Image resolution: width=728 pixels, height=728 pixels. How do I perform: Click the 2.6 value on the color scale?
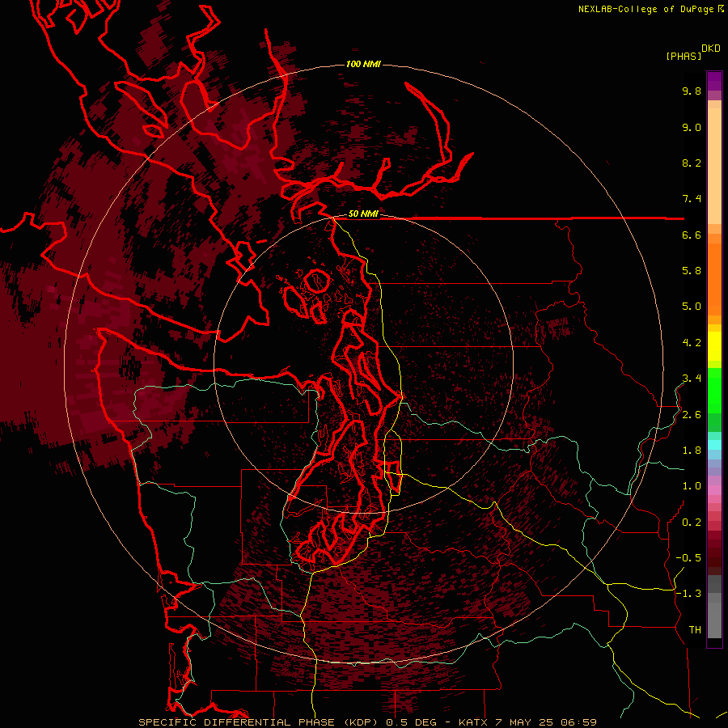pos(692,415)
